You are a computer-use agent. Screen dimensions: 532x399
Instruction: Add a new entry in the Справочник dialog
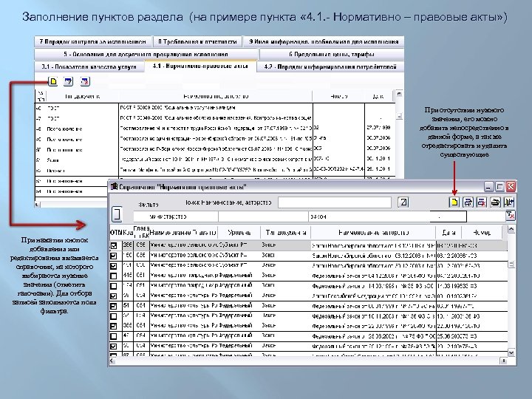pyautogui.click(x=454, y=202)
